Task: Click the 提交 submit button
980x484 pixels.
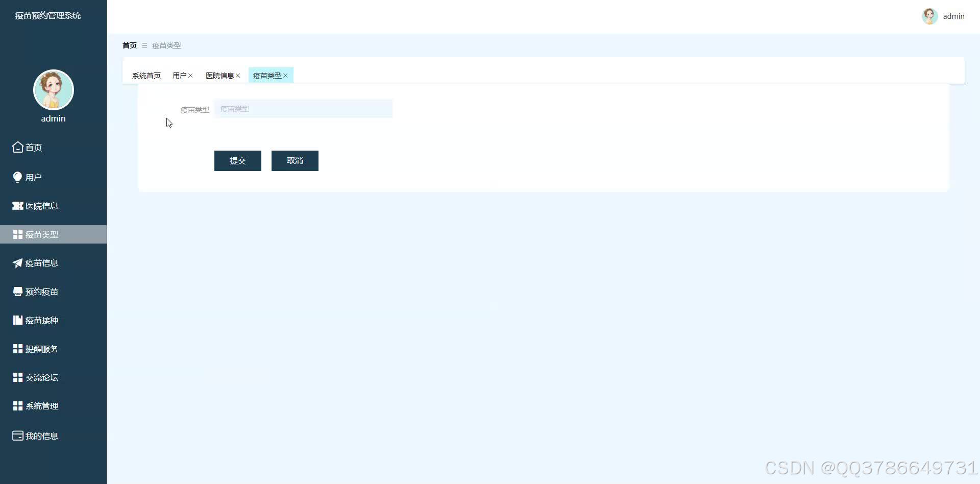Action: coord(238,161)
